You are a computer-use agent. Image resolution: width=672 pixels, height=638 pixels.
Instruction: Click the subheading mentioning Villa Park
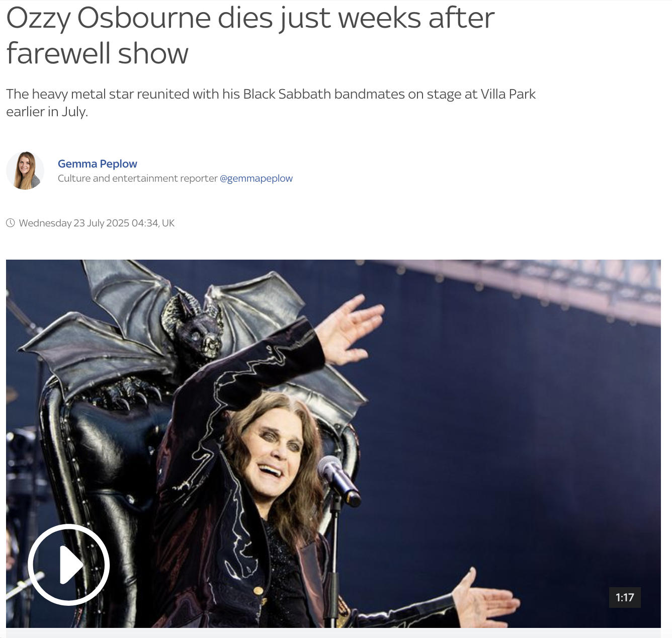pos(271,103)
